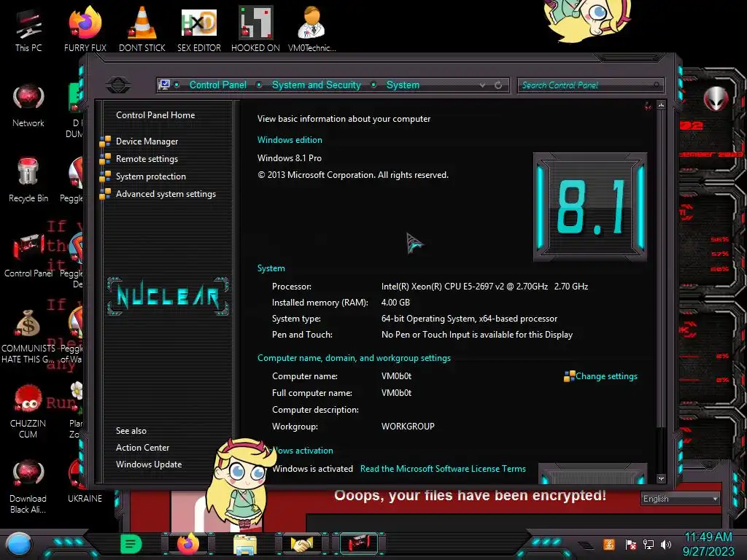The image size is (747, 560).
Task: Open breadcrumb arrow before System
Action: tap(374, 85)
